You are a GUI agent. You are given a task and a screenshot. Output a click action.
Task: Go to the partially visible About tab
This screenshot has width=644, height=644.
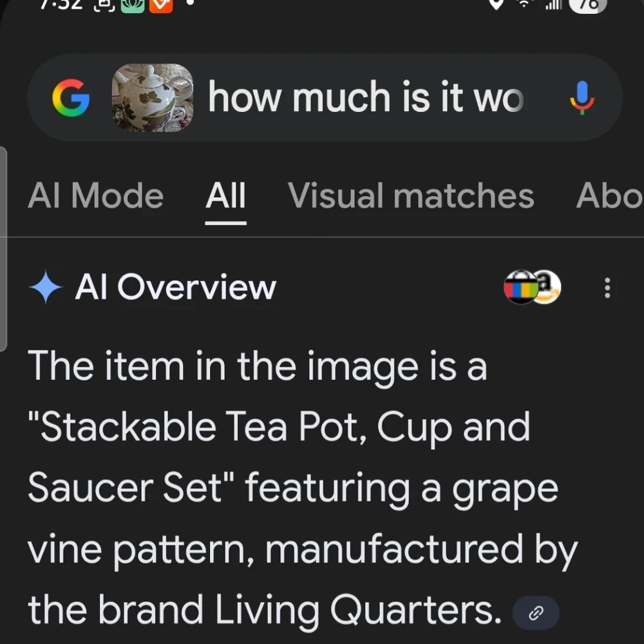[609, 196]
